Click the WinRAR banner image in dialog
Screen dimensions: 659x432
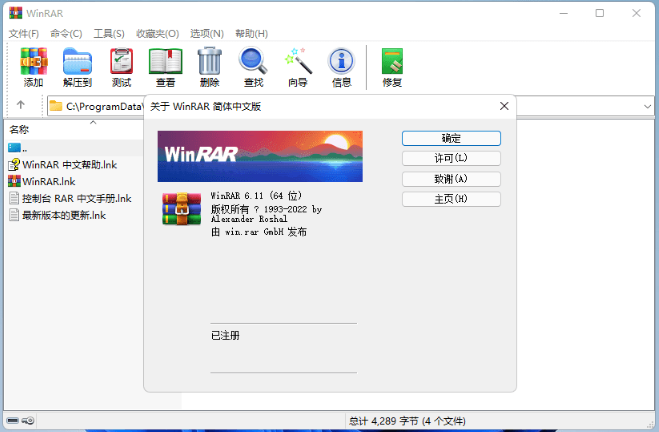click(260, 156)
